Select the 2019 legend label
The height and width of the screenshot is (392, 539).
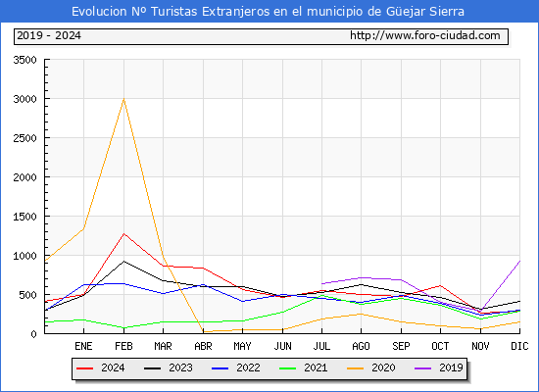451,367
